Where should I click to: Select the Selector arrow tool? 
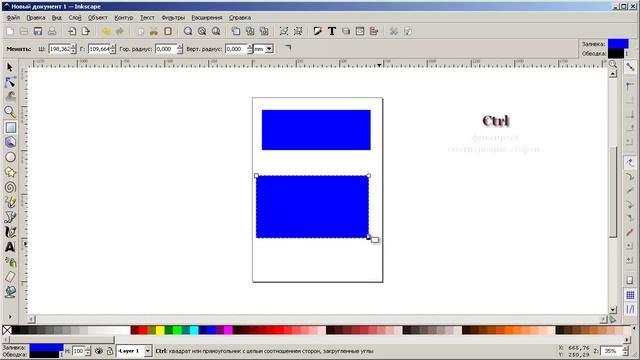10,67
